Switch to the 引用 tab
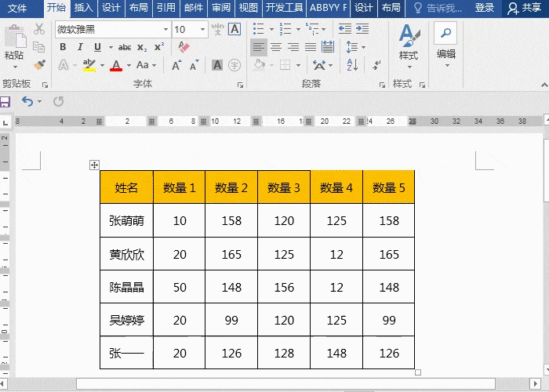The height and width of the screenshot is (392, 549). pos(166,8)
